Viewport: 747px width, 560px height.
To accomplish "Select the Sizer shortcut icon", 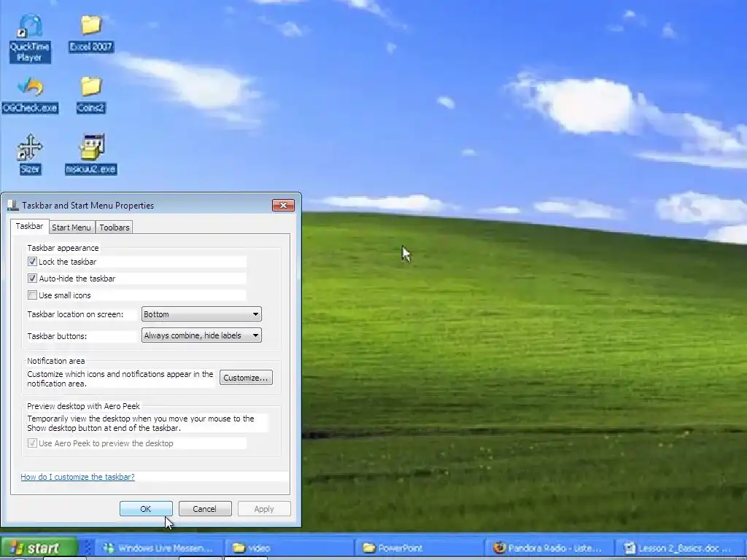I will [29, 154].
